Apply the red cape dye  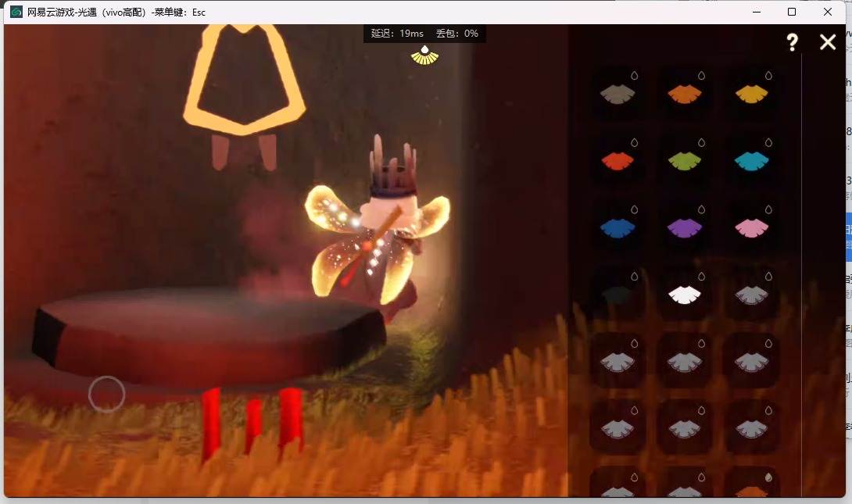click(x=618, y=160)
